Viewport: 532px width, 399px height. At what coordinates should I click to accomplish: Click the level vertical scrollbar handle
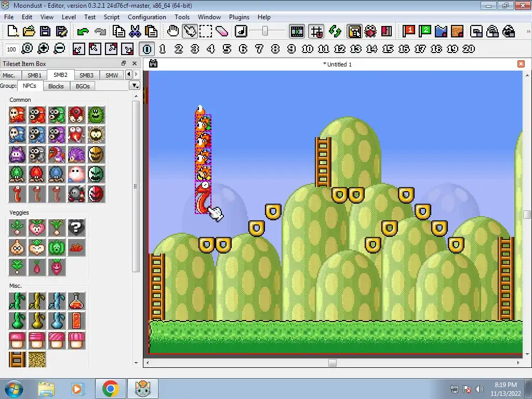[x=527, y=215]
